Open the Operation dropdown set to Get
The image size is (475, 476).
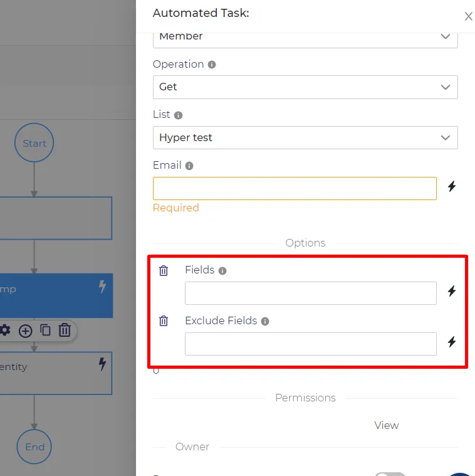click(305, 87)
